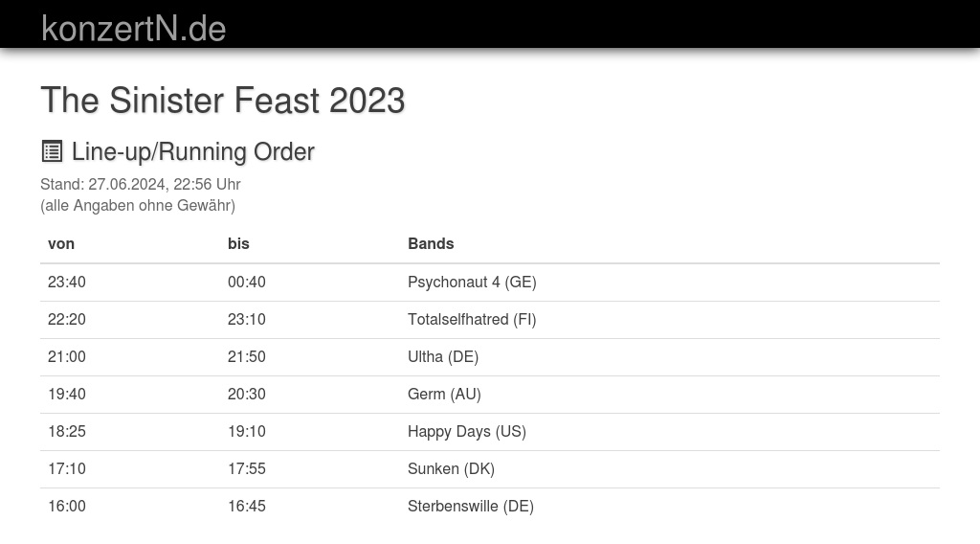Image resolution: width=980 pixels, height=544 pixels.
Task: Click the konzertN.de site logo
Action: tap(133, 28)
